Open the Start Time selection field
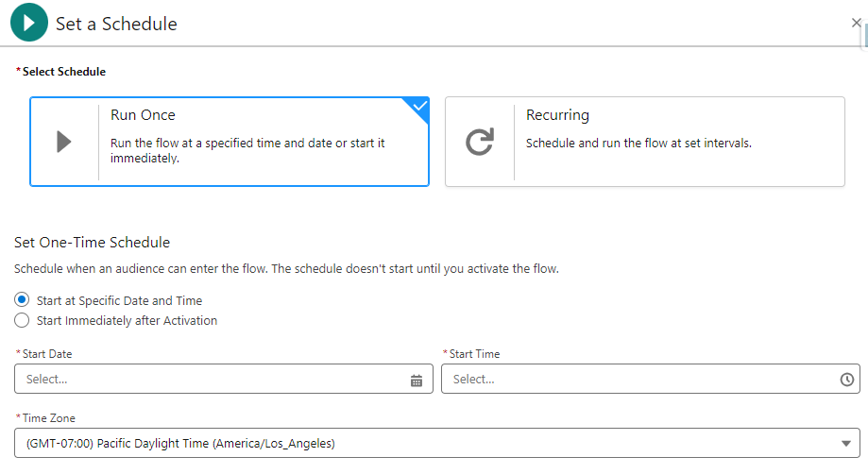Image resolution: width=868 pixels, height=474 pixels. pos(651,379)
